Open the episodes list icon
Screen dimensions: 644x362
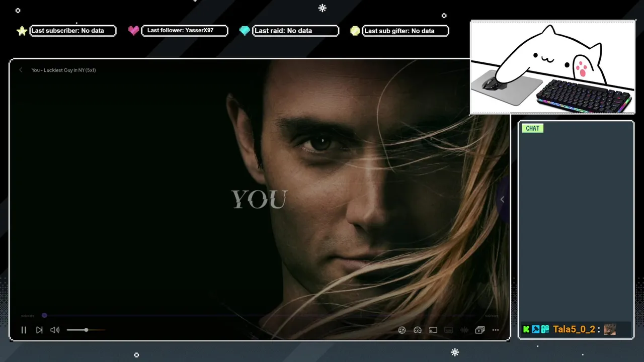point(480,330)
